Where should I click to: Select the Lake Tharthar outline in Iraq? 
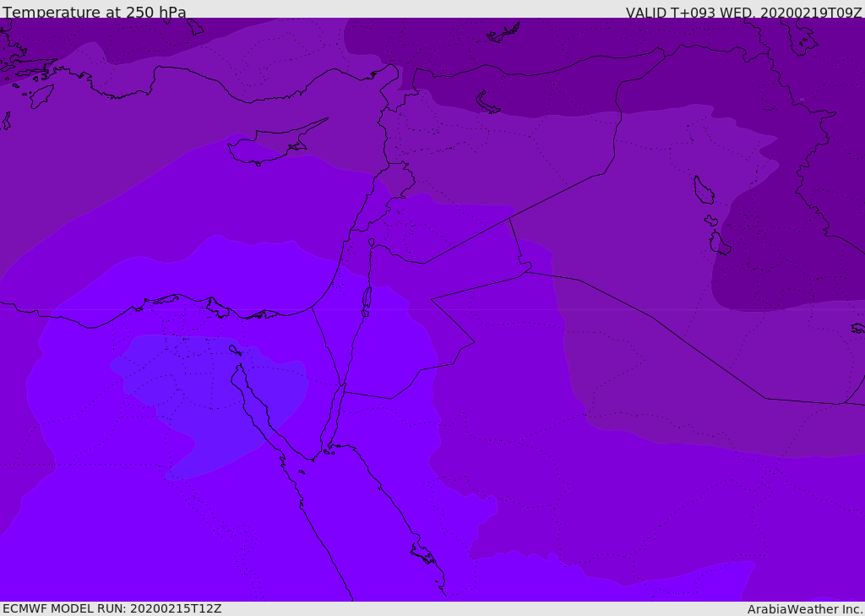point(703,190)
